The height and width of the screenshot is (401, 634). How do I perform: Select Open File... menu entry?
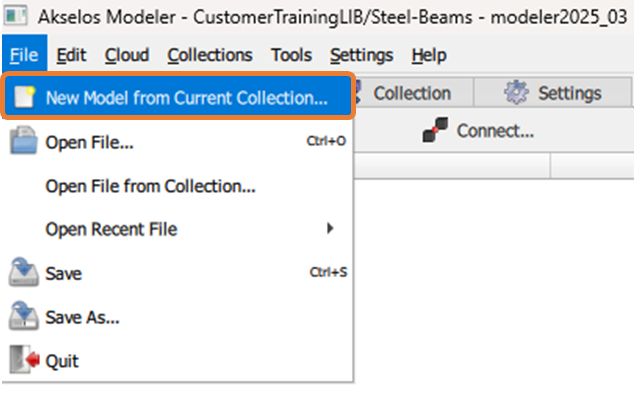(178, 142)
